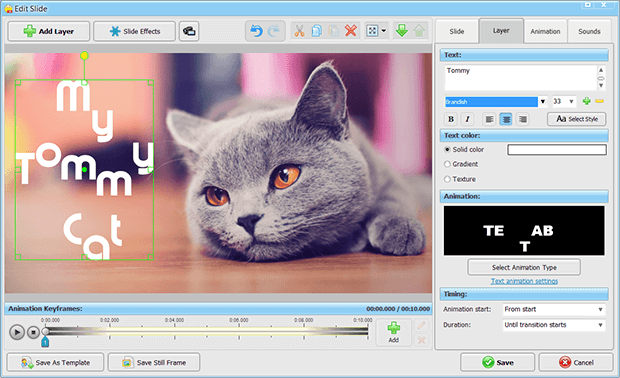Click the fit-to-slide icon
Image resolution: width=620 pixels, height=378 pixels.
372,31
